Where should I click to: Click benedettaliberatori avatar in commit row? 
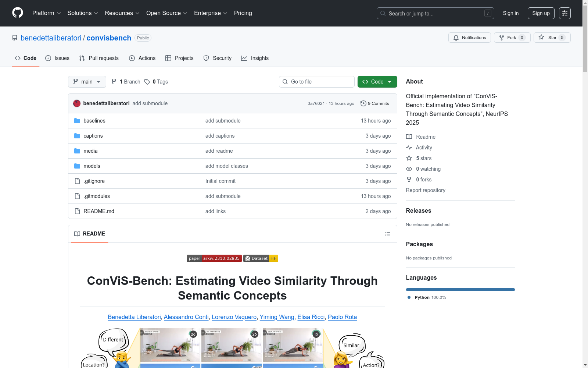pyautogui.click(x=77, y=103)
